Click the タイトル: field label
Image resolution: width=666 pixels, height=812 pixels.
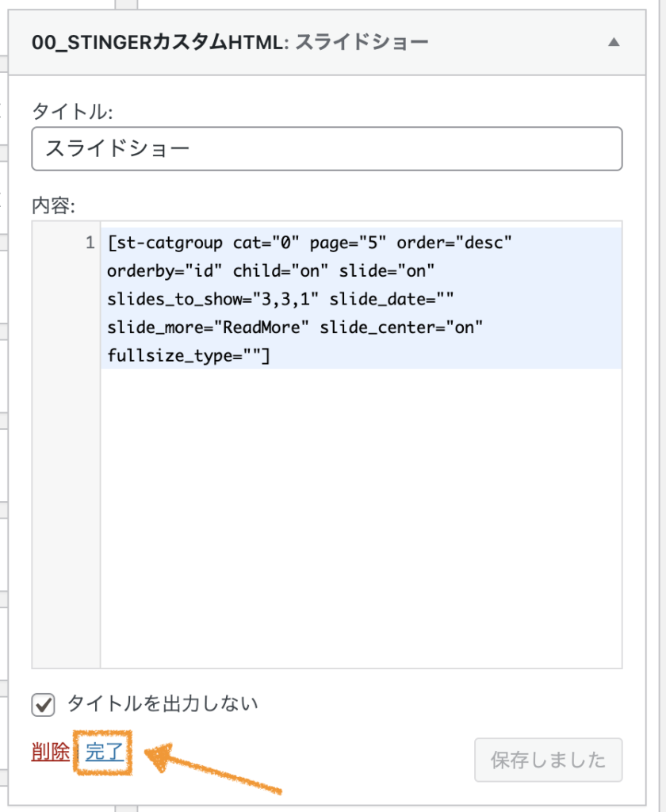(72, 111)
